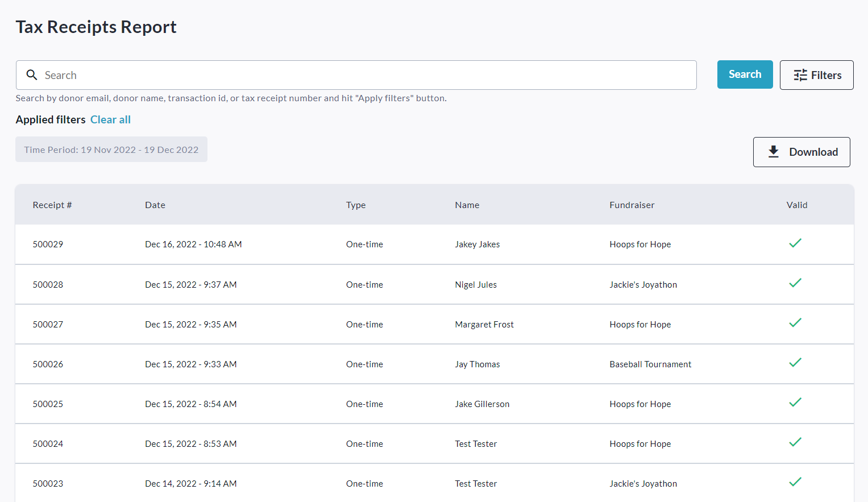The height and width of the screenshot is (502, 868).
Task: Focus the donor search input field
Action: tap(364, 75)
